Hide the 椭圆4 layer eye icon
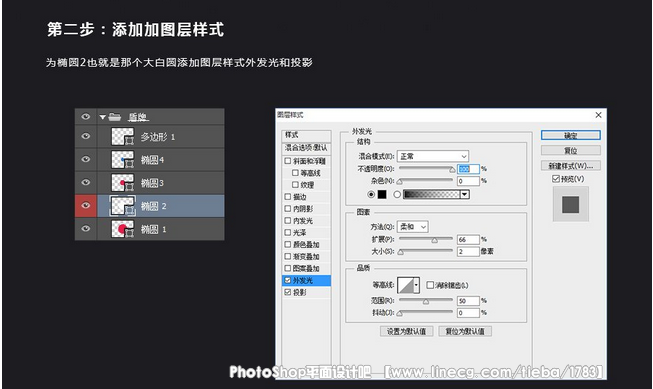 point(86,159)
